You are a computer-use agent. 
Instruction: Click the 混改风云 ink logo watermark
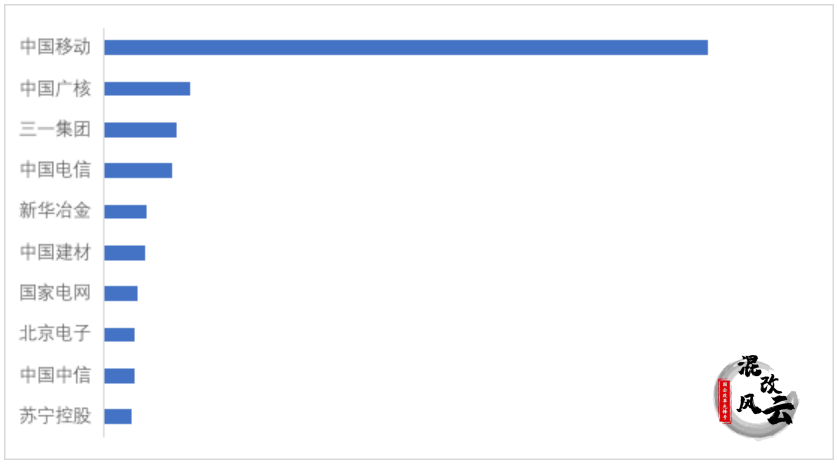click(x=756, y=397)
